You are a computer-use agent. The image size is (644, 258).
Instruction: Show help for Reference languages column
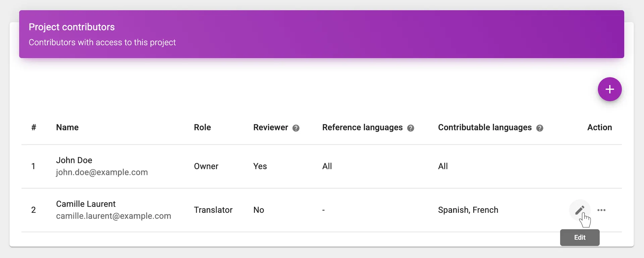[411, 128]
